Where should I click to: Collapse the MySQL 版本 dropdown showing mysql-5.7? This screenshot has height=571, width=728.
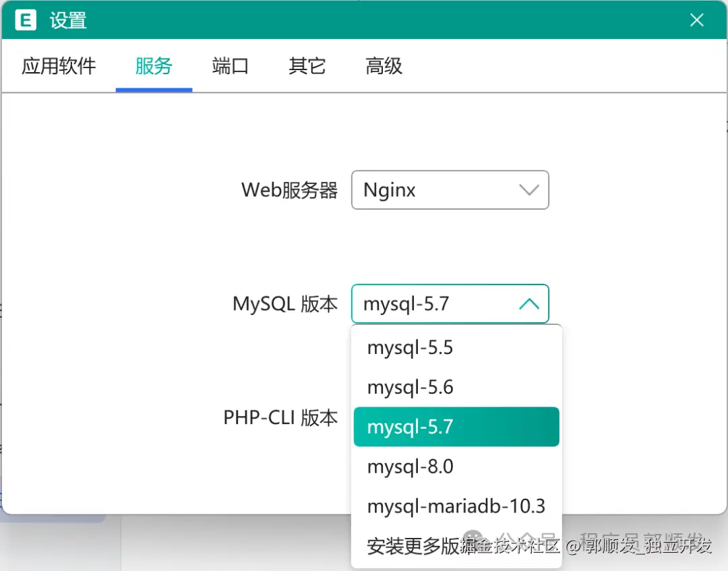(x=450, y=303)
